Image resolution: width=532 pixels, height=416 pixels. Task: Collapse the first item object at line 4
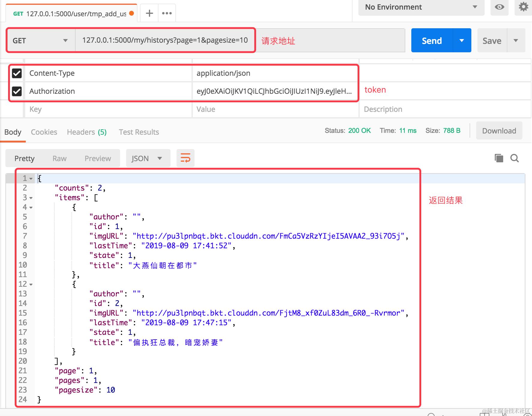(31, 207)
